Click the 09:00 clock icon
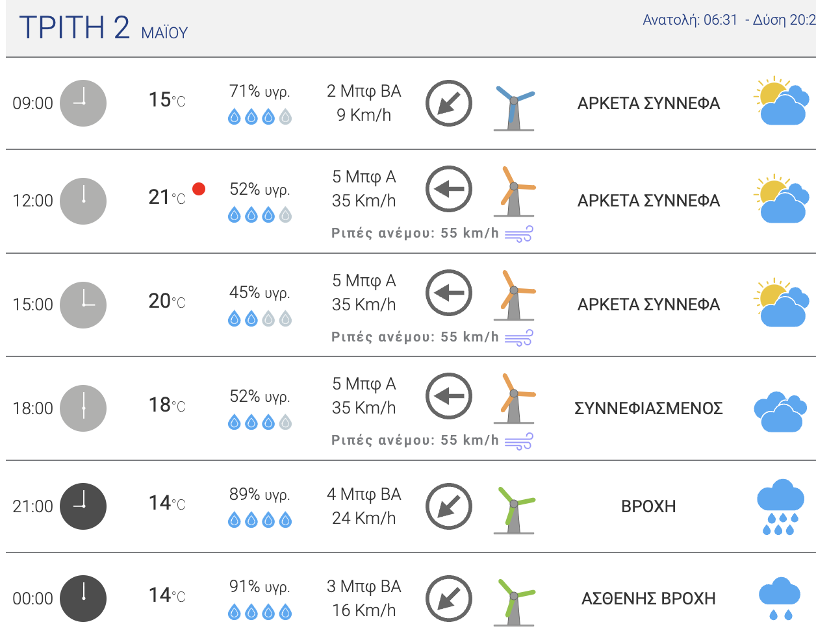 coord(83,103)
